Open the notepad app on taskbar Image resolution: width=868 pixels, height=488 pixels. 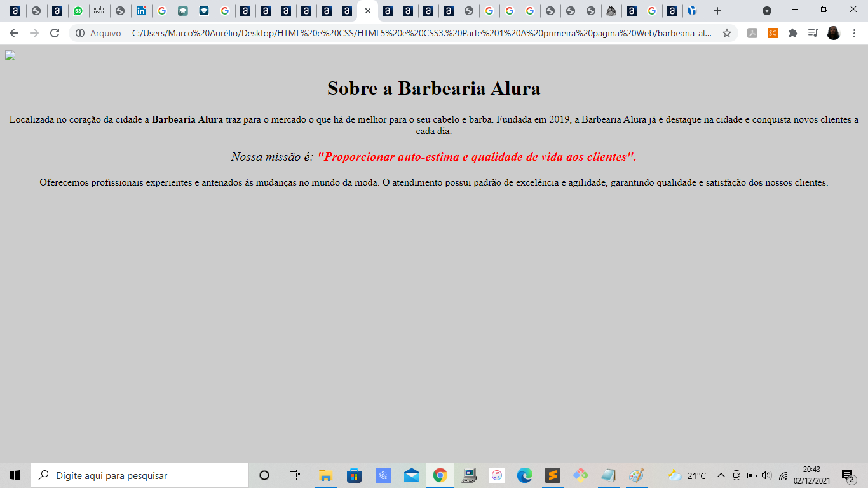tap(608, 475)
